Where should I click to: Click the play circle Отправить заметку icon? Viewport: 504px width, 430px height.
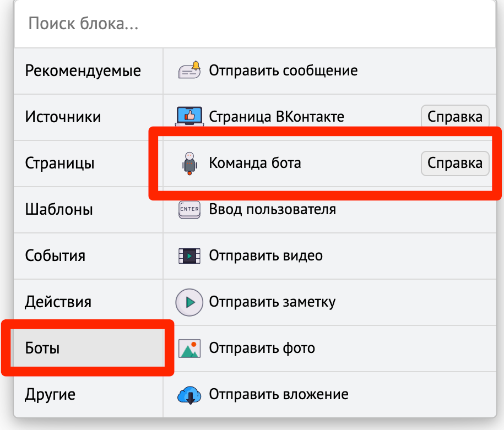click(189, 302)
